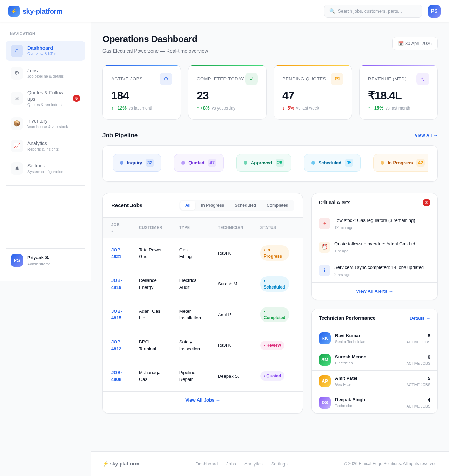
Task: Click the Review status badge for JOB-4812
Action: [x=272, y=345]
